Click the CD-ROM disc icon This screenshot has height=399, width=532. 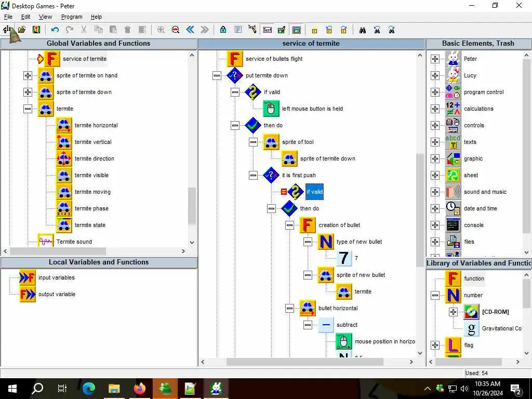(471, 312)
